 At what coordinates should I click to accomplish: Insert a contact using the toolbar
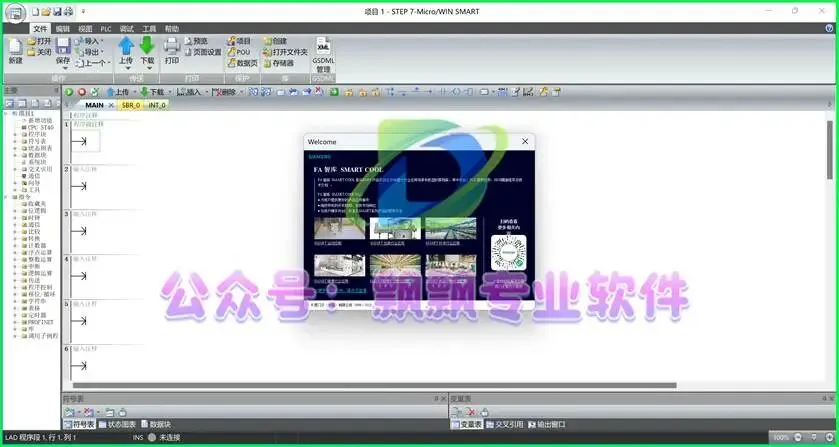coord(444,92)
